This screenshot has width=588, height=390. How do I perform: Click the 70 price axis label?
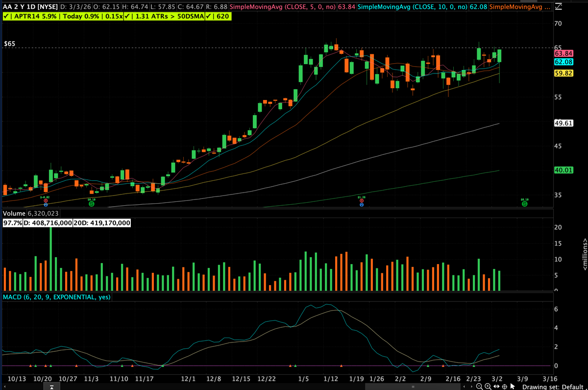558,24
